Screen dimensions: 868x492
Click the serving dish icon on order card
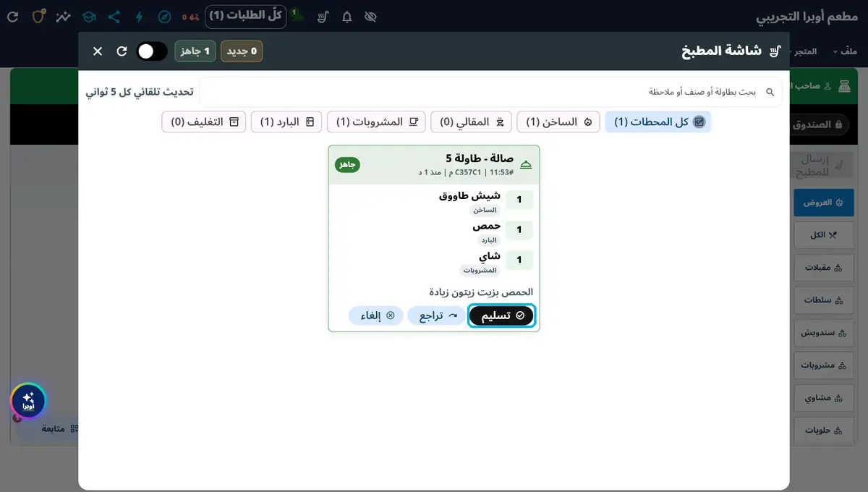[x=526, y=165]
